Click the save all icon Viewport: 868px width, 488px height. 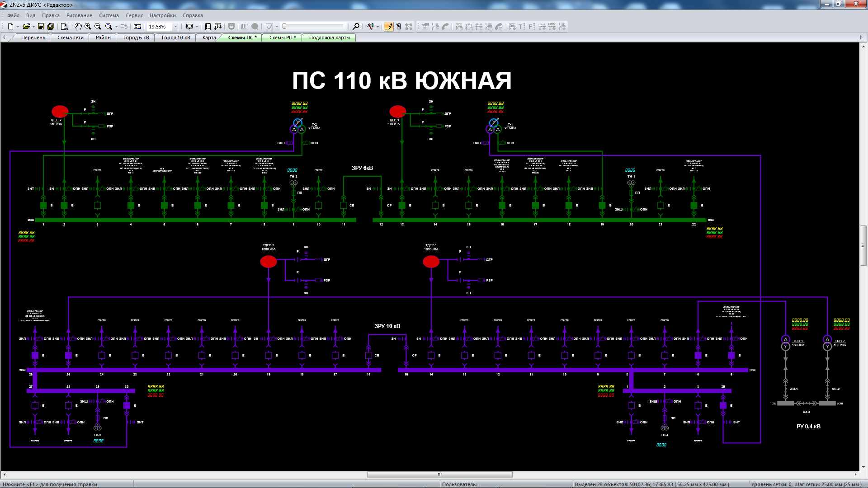click(x=51, y=27)
